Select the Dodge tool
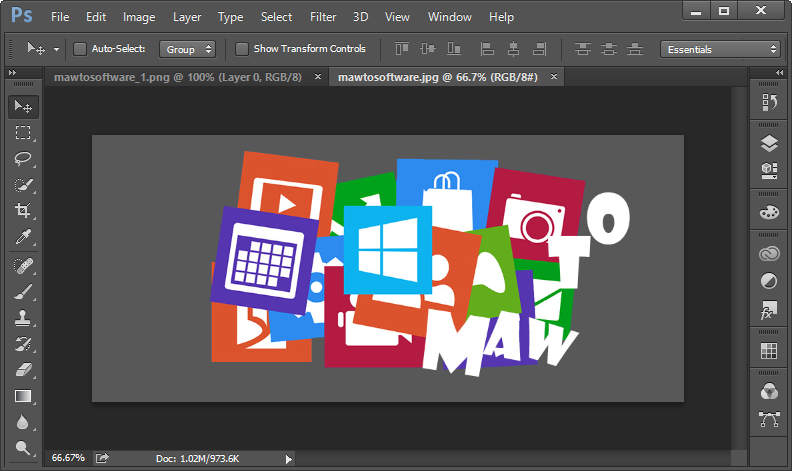 point(23,448)
